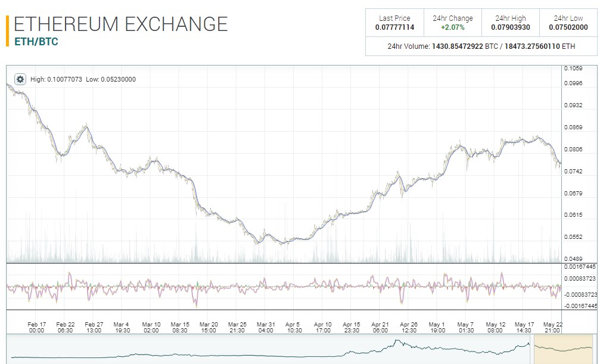Image resolution: width=600 pixels, height=364 pixels.
Task: Click the "Mar 20 15:00" time axis label
Action: coord(209,327)
